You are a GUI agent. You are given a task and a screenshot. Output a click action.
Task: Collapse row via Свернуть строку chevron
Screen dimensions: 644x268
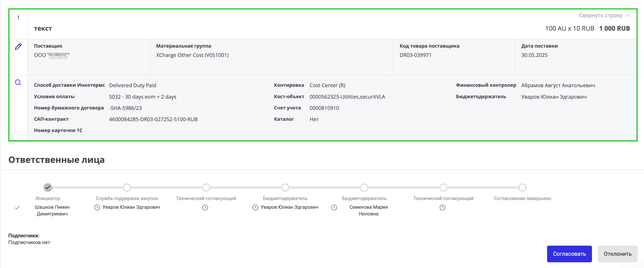coord(628,15)
